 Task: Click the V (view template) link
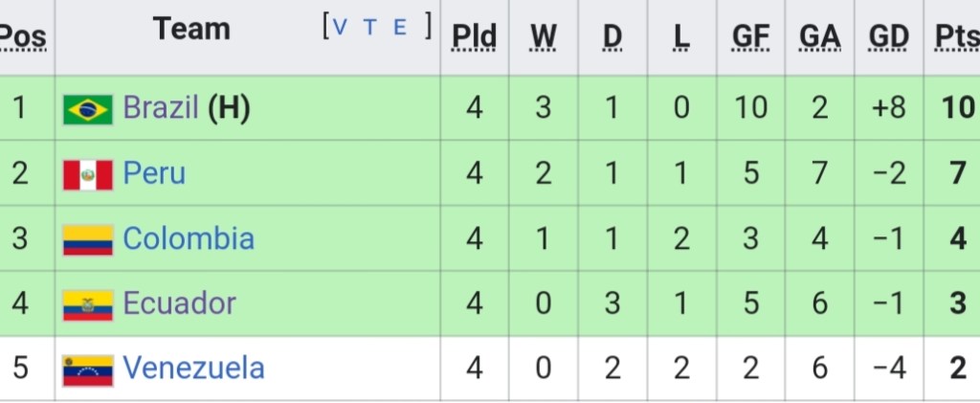339,27
